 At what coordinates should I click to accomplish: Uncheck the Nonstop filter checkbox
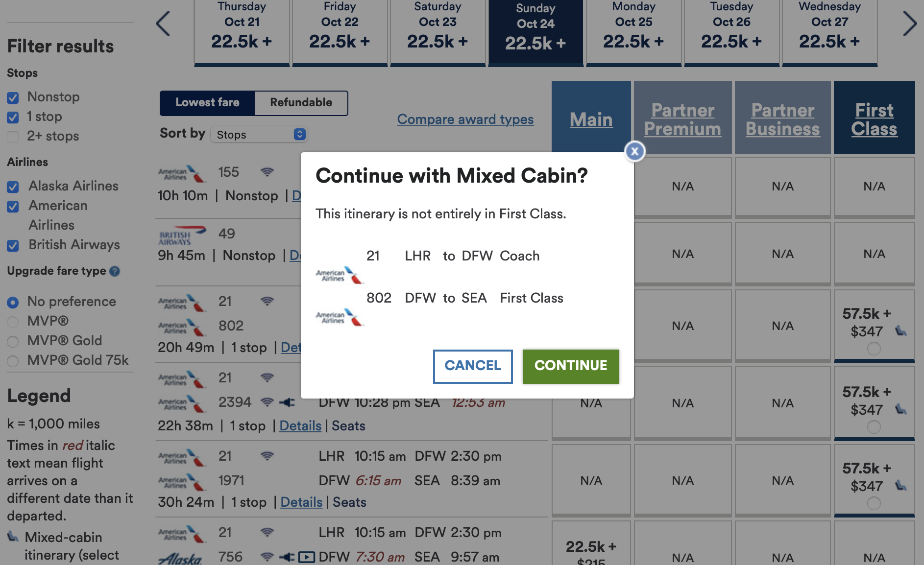[13, 97]
